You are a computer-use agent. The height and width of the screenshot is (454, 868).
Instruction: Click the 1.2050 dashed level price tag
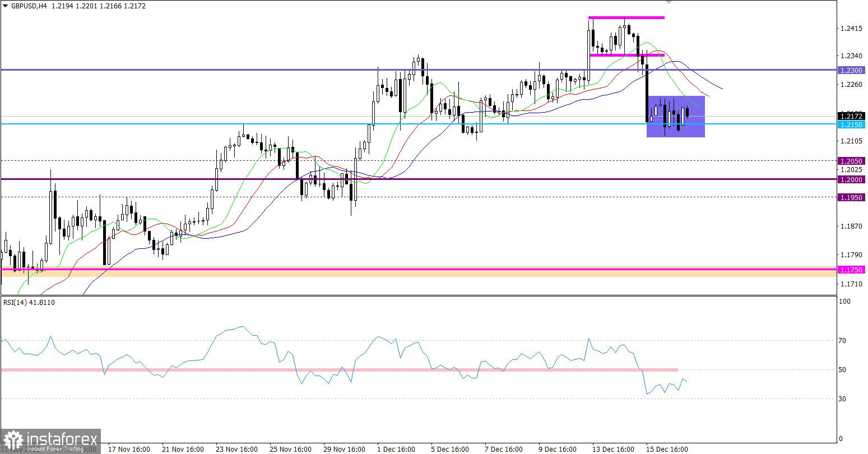[x=851, y=161]
